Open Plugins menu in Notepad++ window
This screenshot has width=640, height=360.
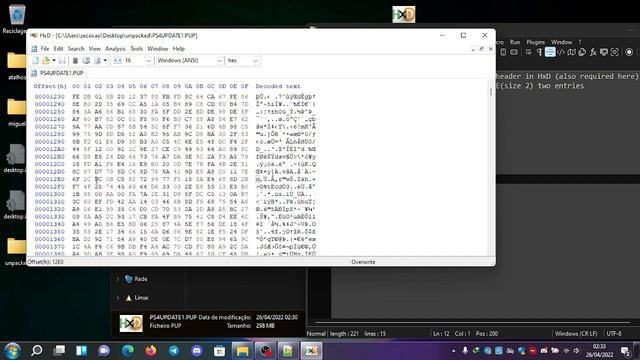coord(536,42)
